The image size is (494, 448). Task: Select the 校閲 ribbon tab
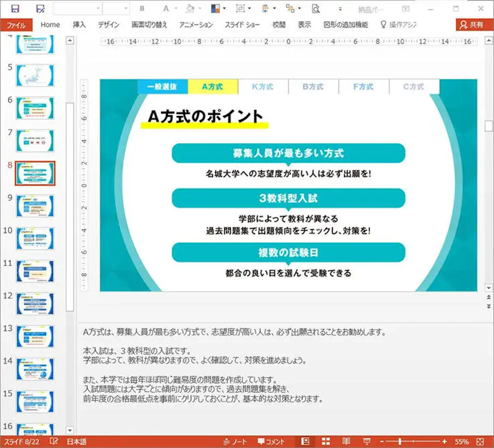click(280, 25)
